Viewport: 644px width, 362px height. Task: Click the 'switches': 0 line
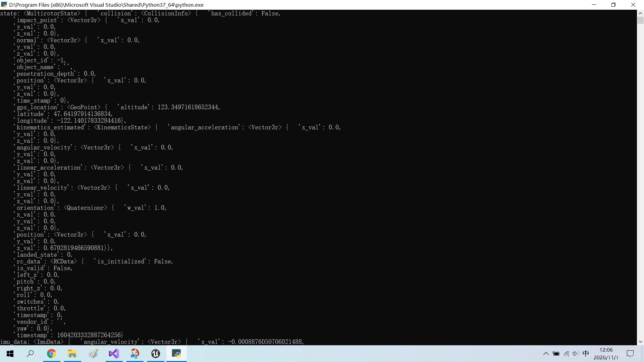coord(36,302)
